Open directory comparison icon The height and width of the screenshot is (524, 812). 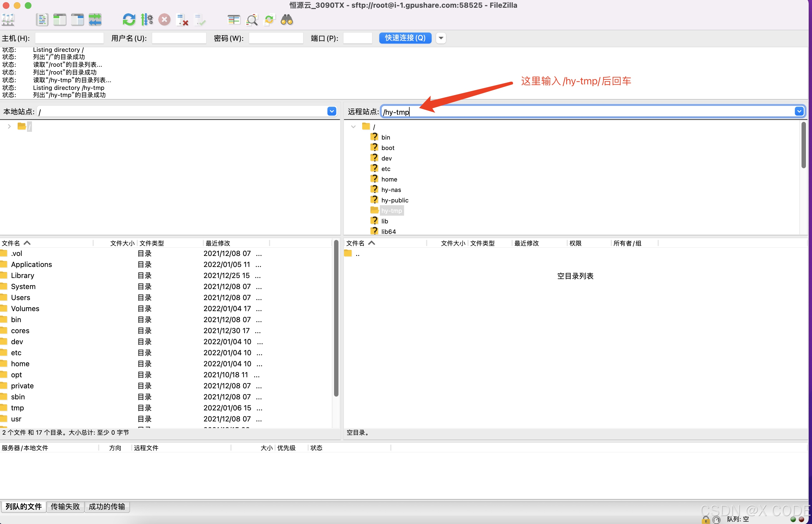point(234,20)
